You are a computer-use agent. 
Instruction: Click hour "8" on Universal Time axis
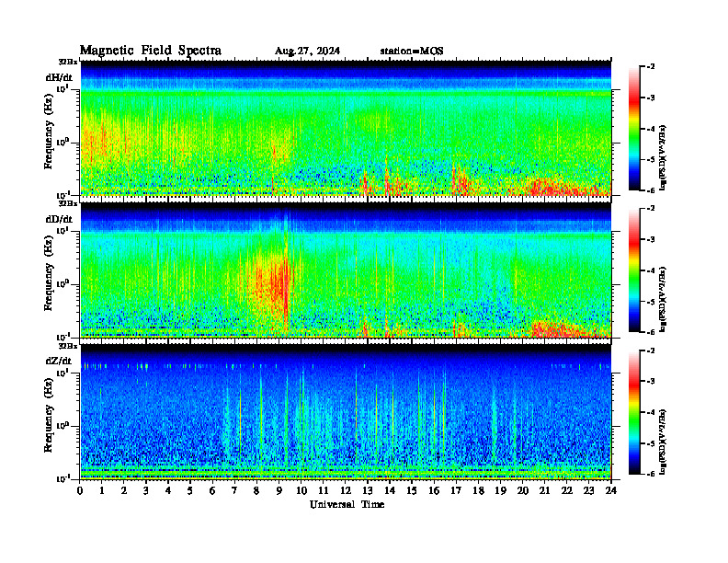pos(257,490)
